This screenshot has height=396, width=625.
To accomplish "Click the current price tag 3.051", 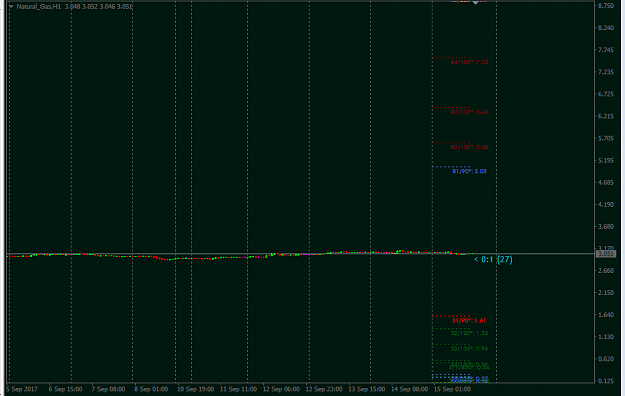I will pos(606,254).
